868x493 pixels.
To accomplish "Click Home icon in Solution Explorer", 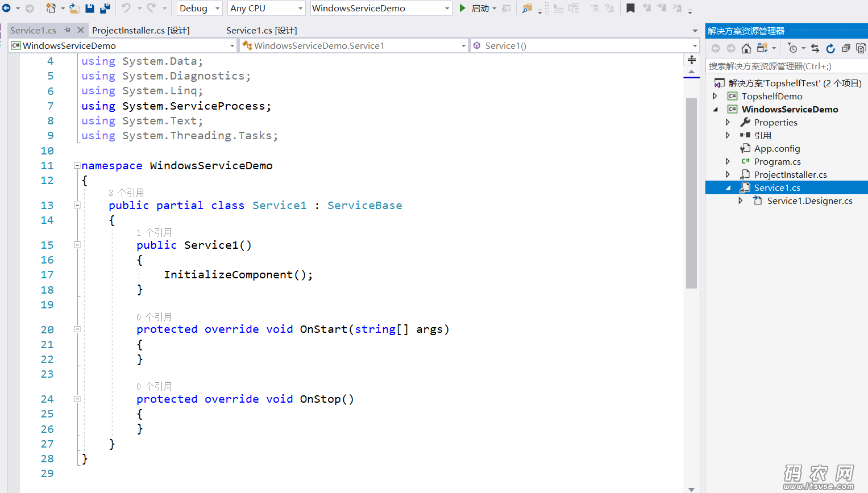I will coord(746,48).
